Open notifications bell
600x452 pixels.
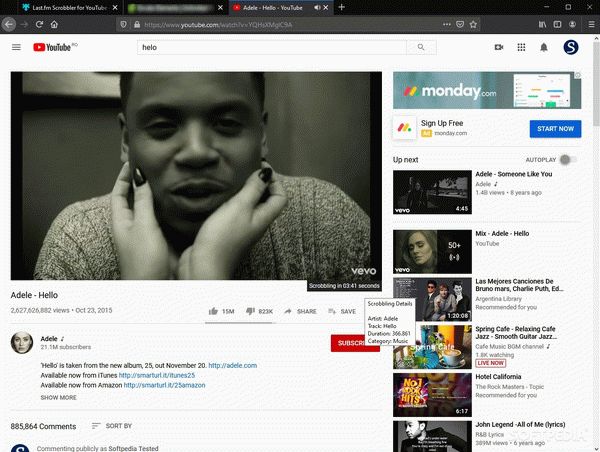pyautogui.click(x=544, y=47)
